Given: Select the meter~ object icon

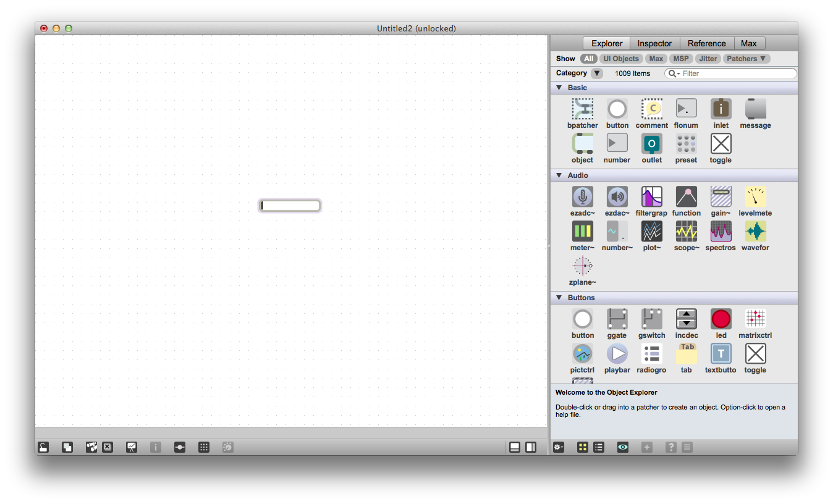Looking at the screenshot, I should (x=582, y=232).
